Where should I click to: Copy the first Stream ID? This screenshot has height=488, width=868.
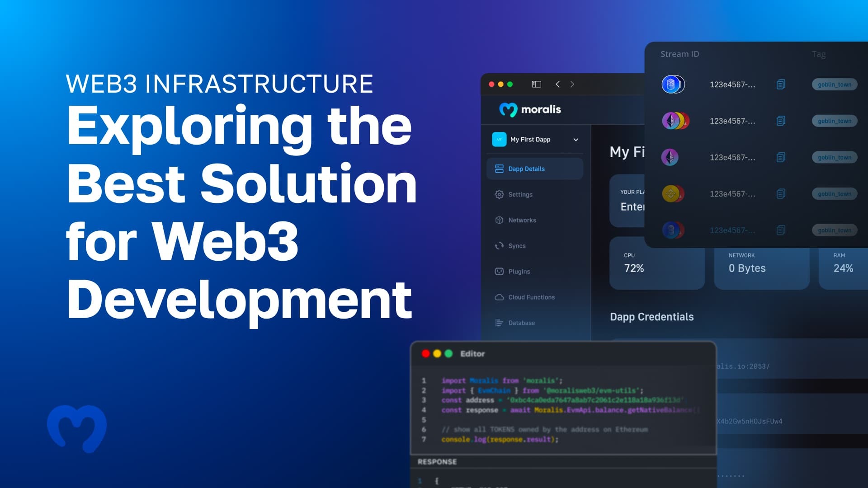[781, 84]
